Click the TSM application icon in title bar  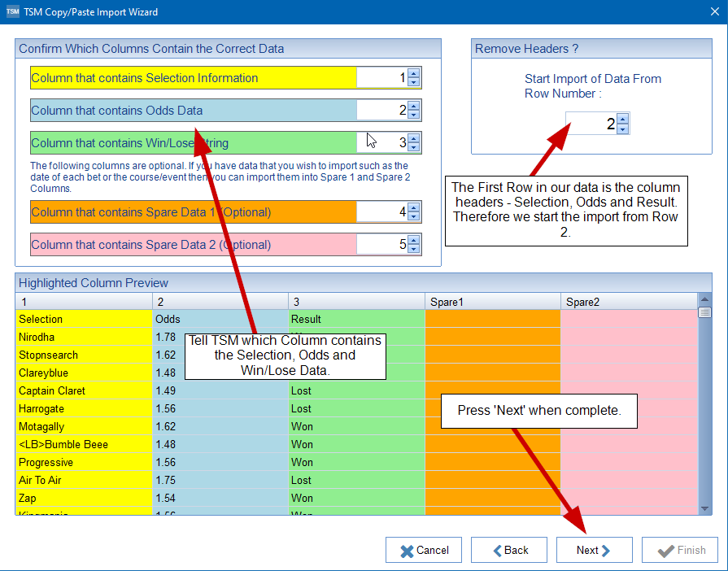12,11
